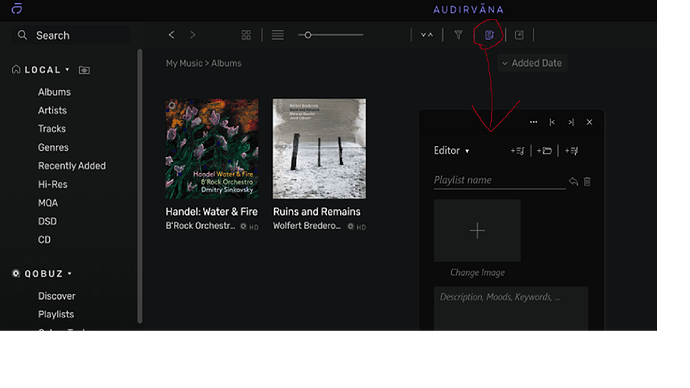Open Albums in the sidebar
Screen dimensions: 690x388
tap(54, 92)
